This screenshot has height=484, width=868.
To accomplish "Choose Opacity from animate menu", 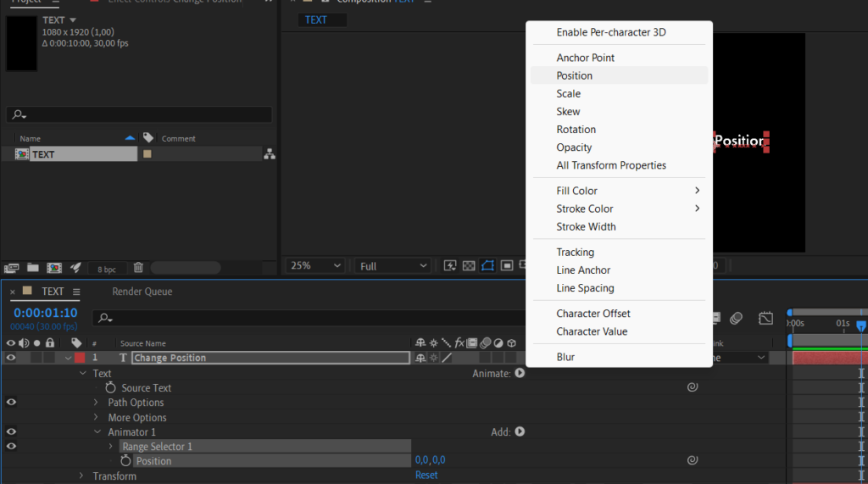I will click(x=574, y=147).
